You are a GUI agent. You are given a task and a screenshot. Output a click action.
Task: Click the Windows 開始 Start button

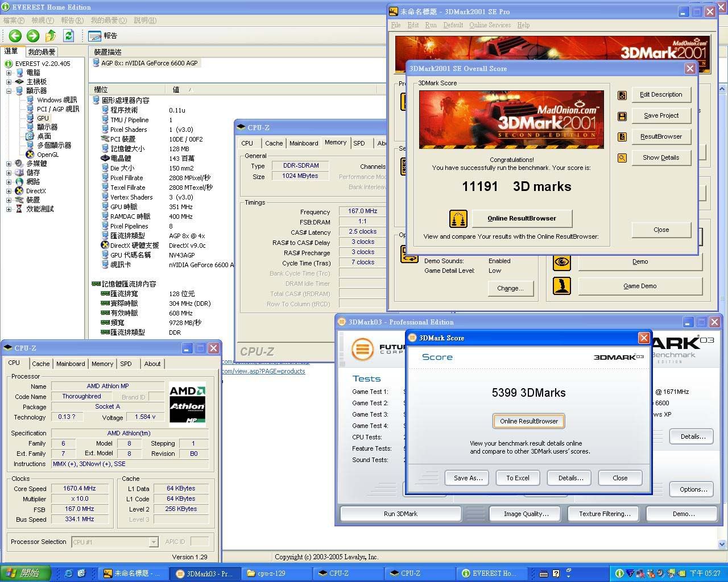click(x=26, y=573)
